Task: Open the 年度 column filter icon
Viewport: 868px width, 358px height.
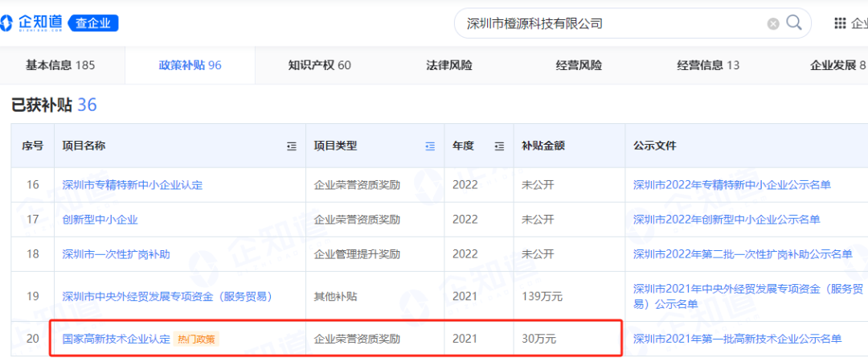Action: (x=499, y=146)
